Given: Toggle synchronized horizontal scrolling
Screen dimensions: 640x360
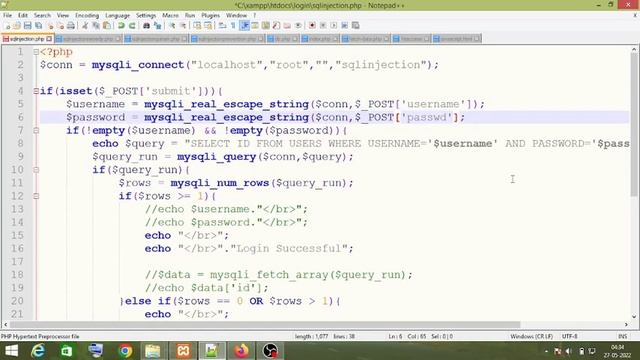Looking at the screenshot, I should click(x=208, y=26).
